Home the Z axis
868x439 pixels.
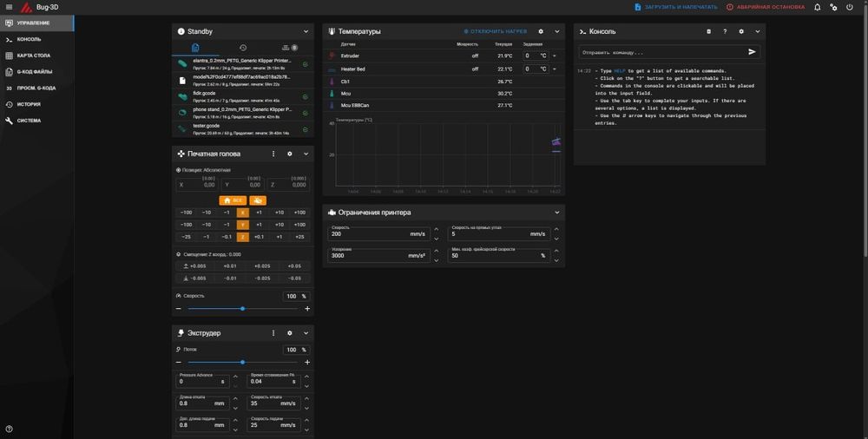point(242,237)
